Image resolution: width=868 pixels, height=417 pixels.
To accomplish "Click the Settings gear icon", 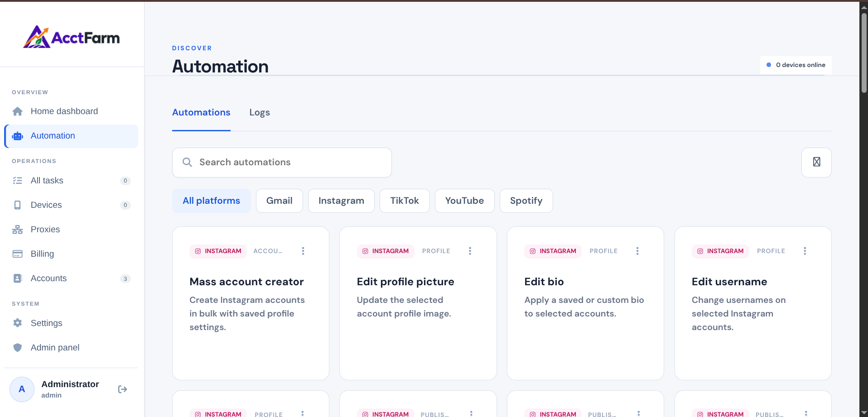I will [x=18, y=323].
